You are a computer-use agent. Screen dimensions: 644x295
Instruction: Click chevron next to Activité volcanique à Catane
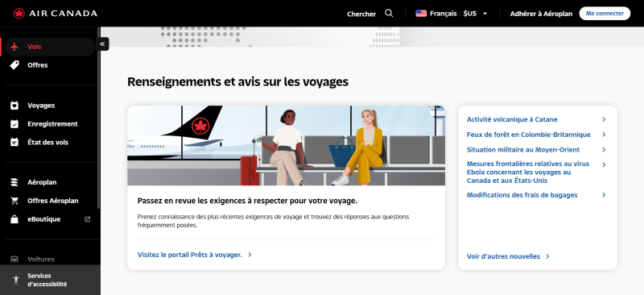(604, 120)
